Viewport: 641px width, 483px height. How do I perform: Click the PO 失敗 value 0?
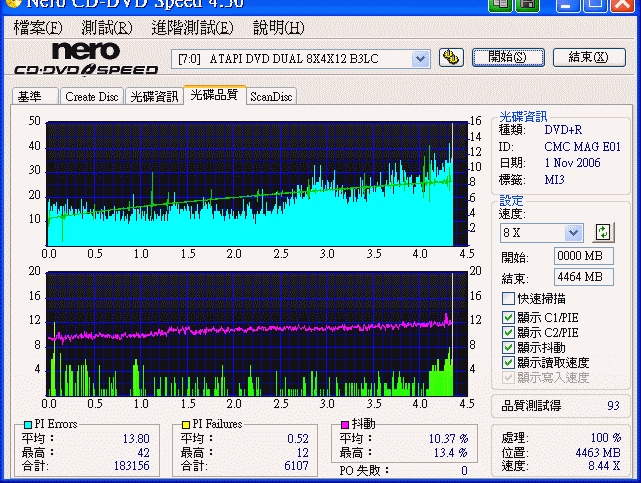point(464,471)
